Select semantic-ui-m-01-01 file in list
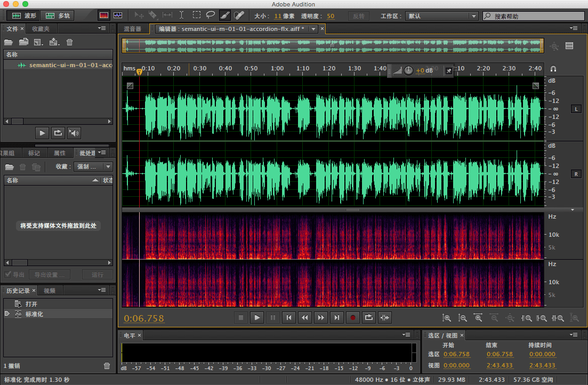 tap(58, 65)
